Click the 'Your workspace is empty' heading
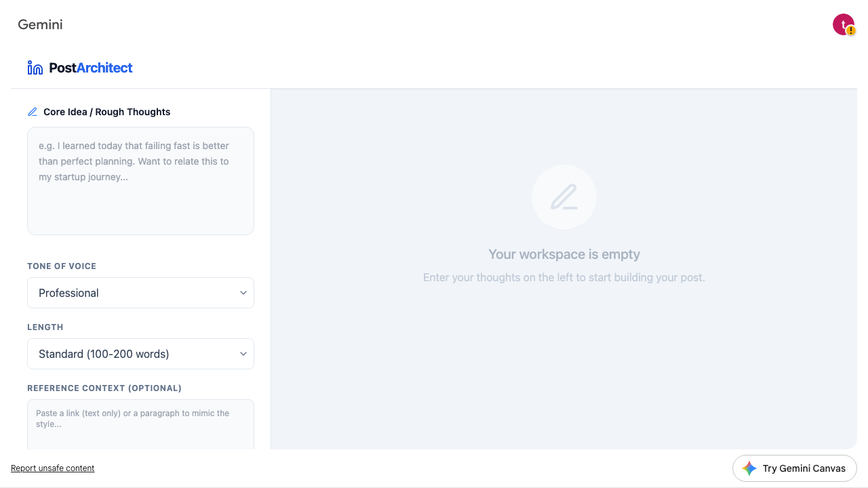The height and width of the screenshot is (488, 868). pos(564,254)
